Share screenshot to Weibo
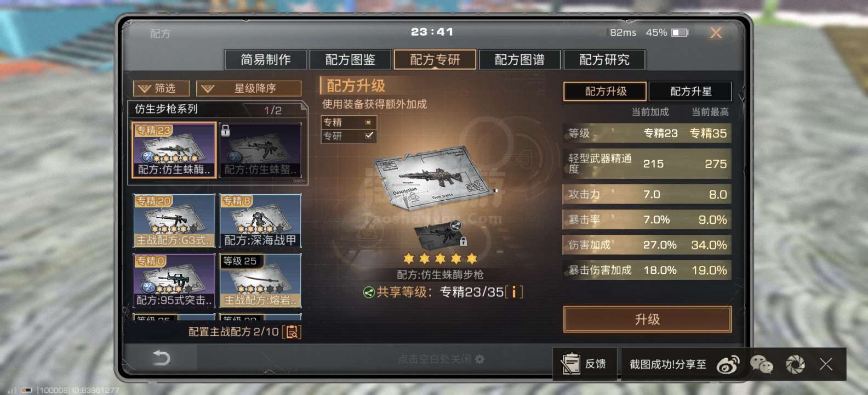This screenshot has width=868, height=395. pos(728,364)
